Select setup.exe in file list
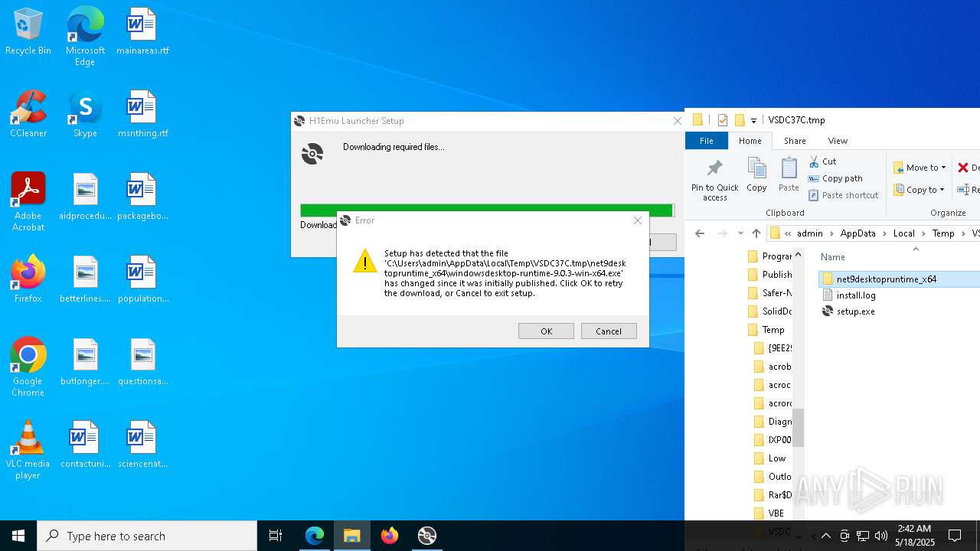This screenshot has width=980, height=551. point(854,311)
